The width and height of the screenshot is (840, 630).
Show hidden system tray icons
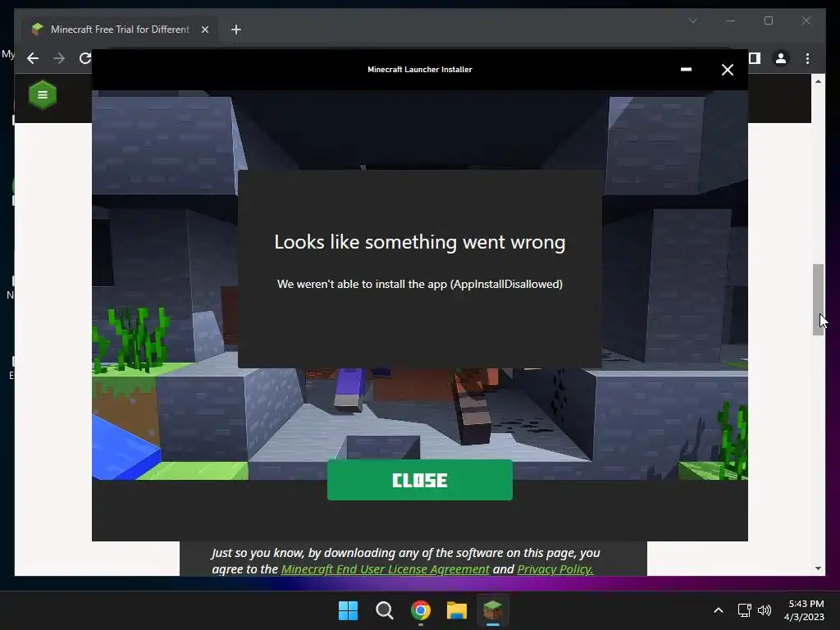[x=719, y=610]
